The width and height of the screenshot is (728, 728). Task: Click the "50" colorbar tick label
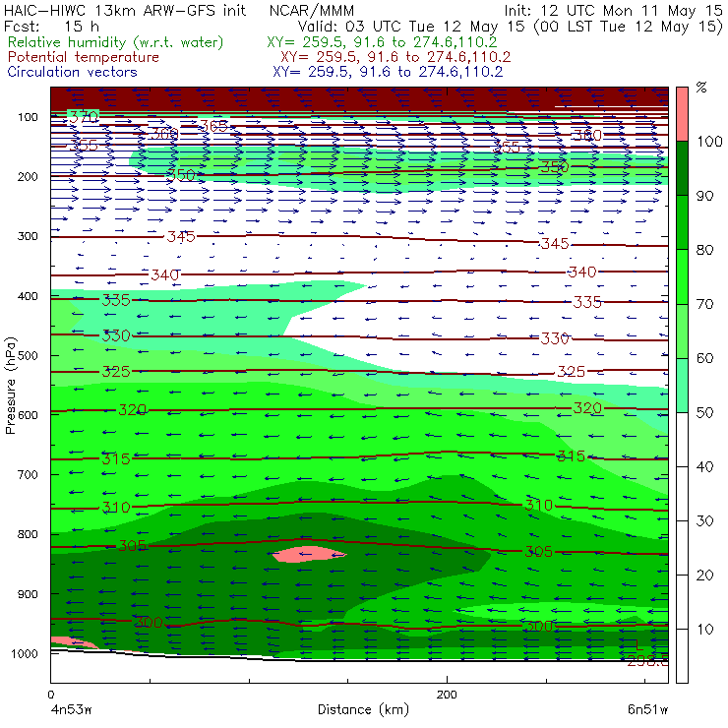[704, 412]
